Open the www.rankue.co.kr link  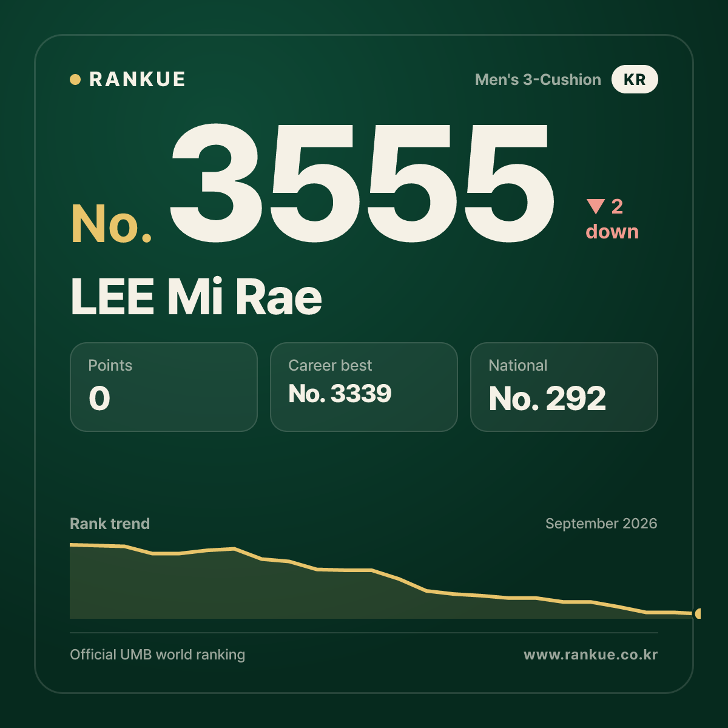click(x=591, y=655)
